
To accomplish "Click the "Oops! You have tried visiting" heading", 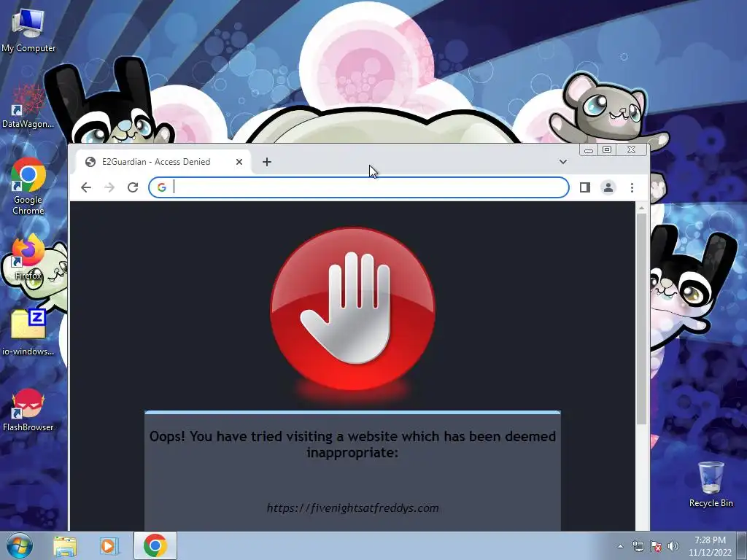I will pos(352,444).
